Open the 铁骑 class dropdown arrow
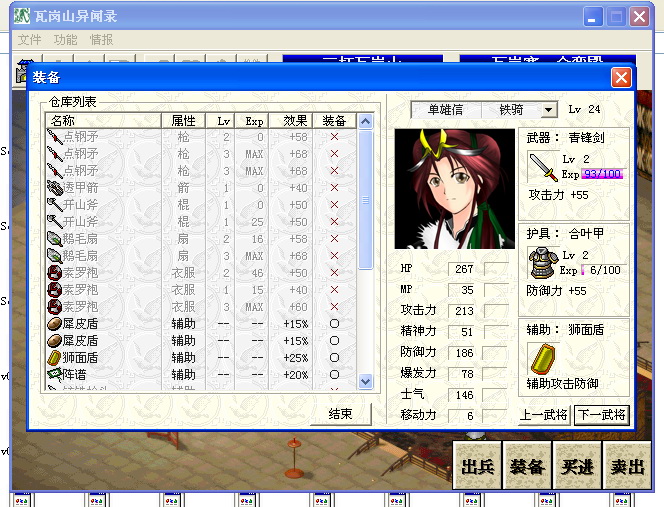This screenshot has width=664, height=507. [x=548, y=110]
